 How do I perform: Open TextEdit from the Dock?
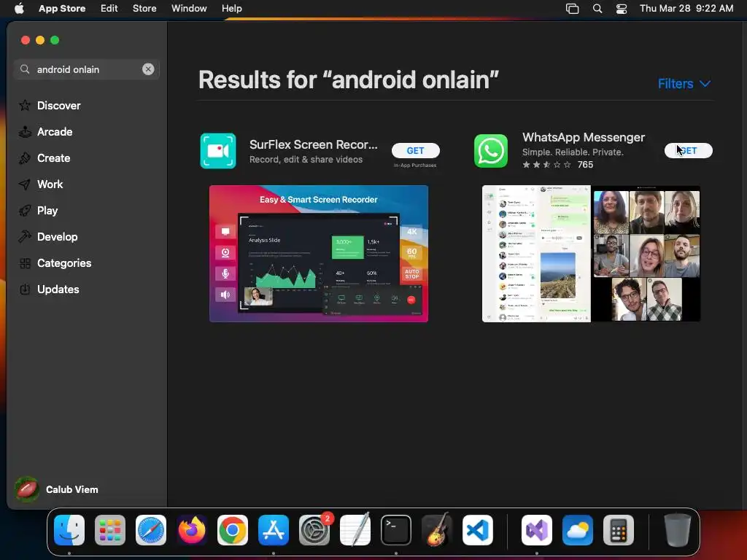pos(355,529)
